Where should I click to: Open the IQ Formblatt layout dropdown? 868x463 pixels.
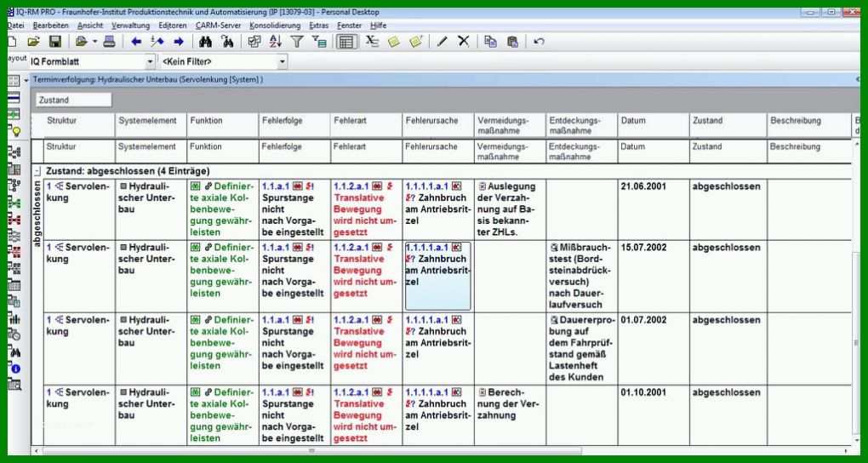point(150,61)
